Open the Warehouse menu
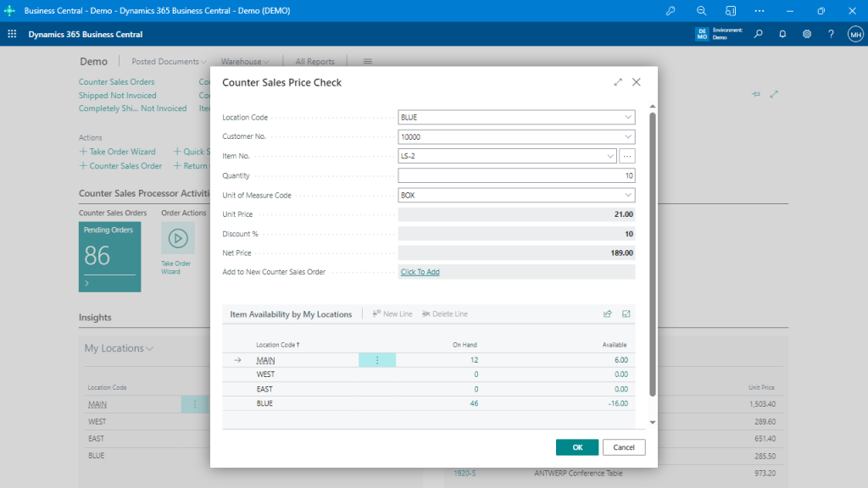The image size is (868, 488). point(244,61)
